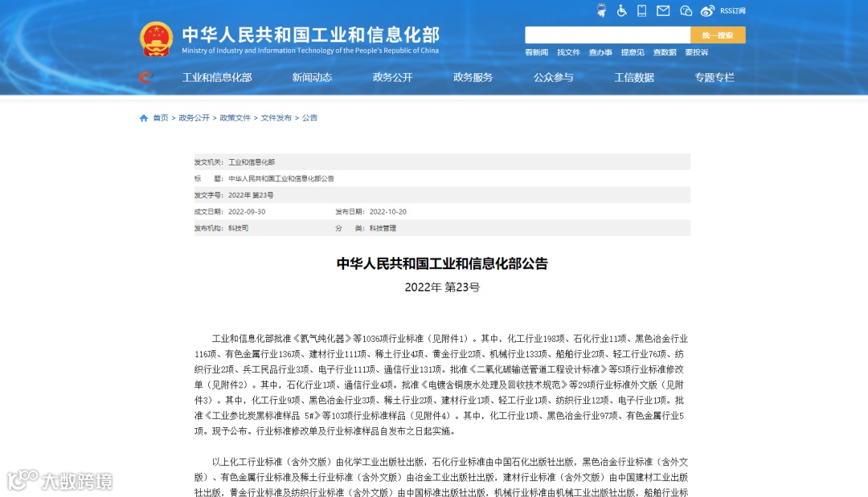Focus the site search input field
Image resolution: width=868 pixels, height=497 pixels.
608,35
